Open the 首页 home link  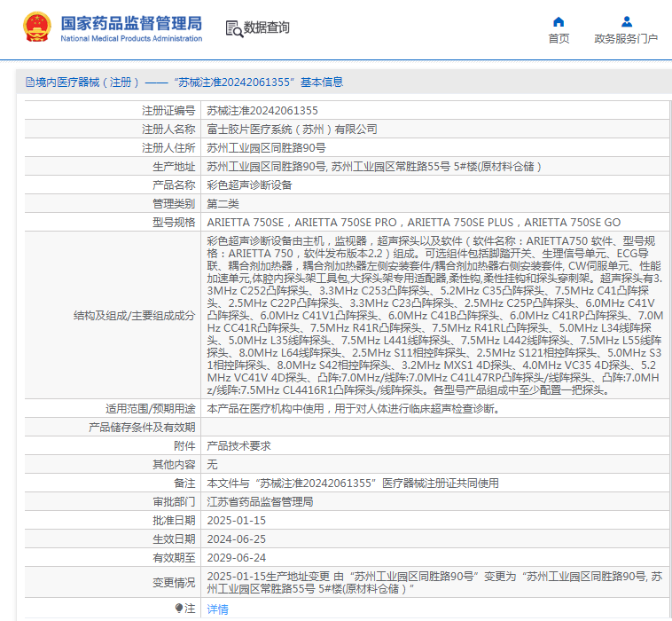[559, 39]
